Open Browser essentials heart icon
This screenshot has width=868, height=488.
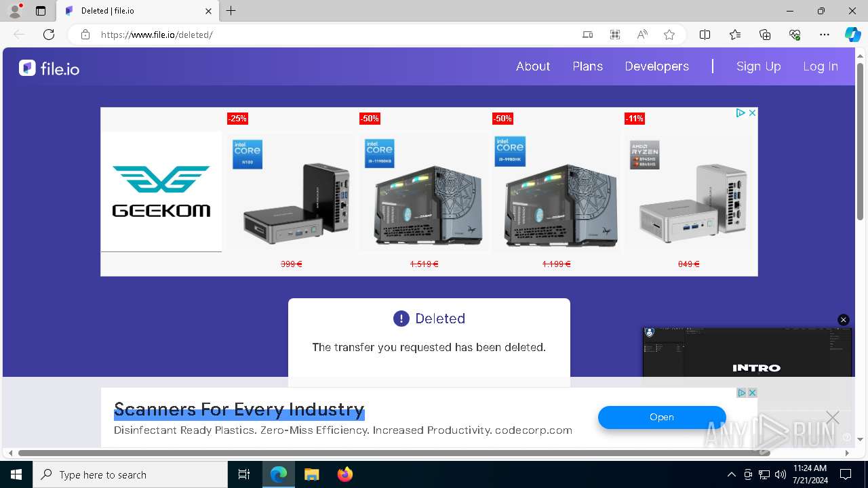click(795, 35)
